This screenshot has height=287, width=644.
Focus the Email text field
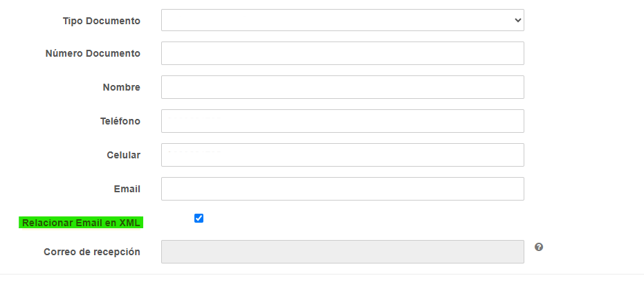(342, 189)
